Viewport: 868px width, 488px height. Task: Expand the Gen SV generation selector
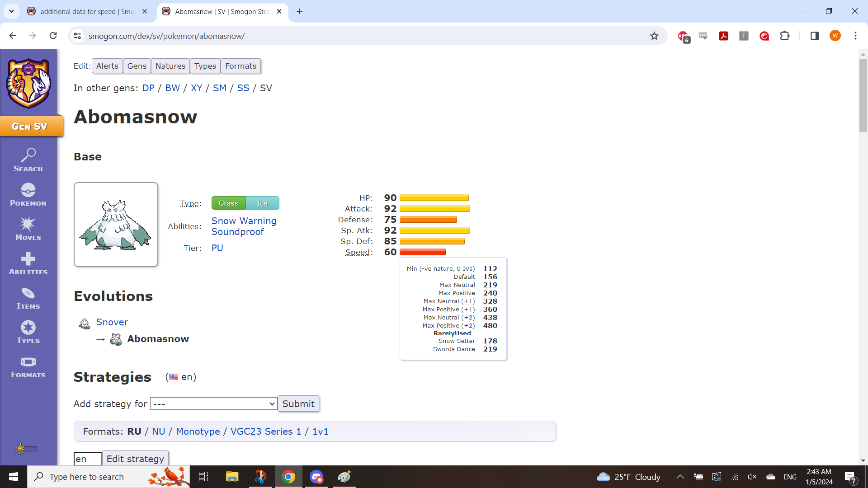coord(30,127)
